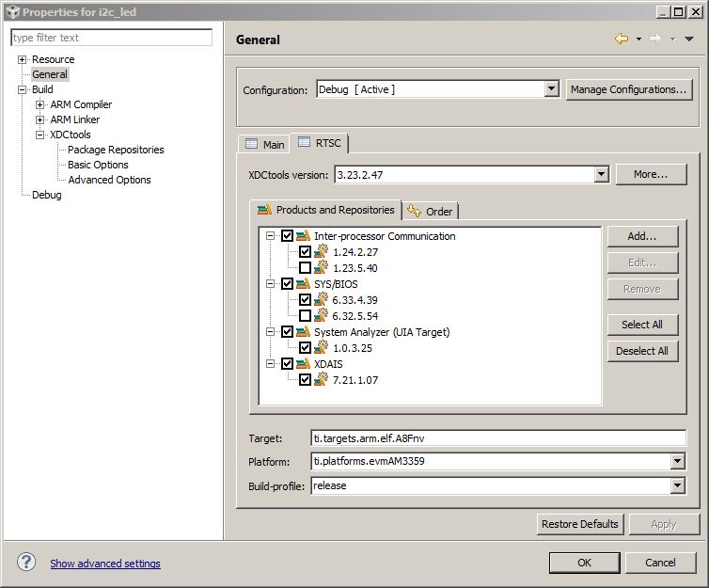Click the Deselect All button
Screen dimensions: 709x588
coord(642,351)
